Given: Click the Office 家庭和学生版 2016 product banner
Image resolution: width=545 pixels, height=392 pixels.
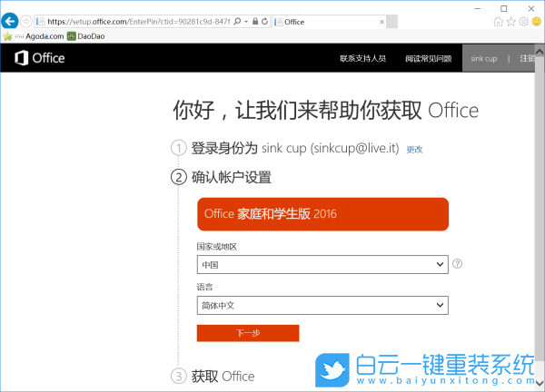Looking at the screenshot, I should tap(322, 214).
